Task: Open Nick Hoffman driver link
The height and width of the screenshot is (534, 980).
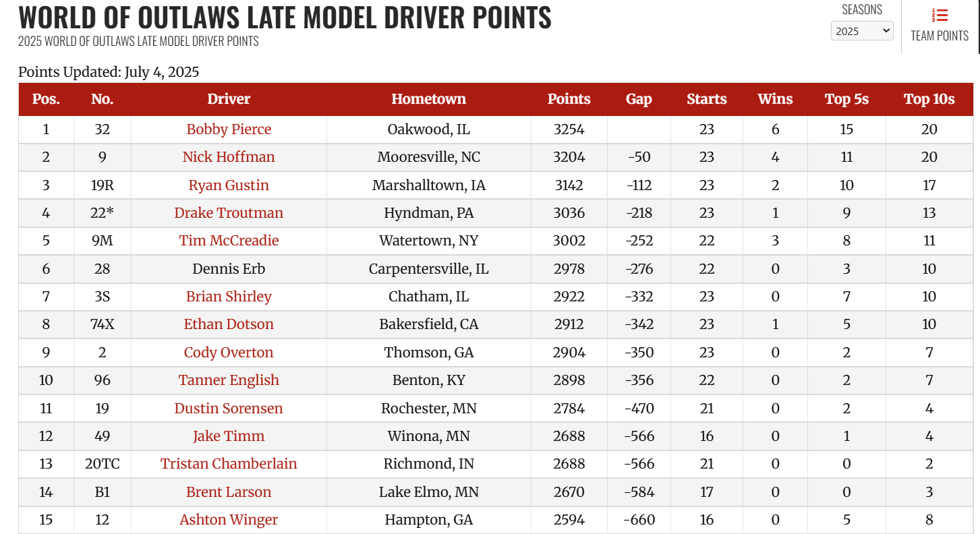Action: point(229,157)
